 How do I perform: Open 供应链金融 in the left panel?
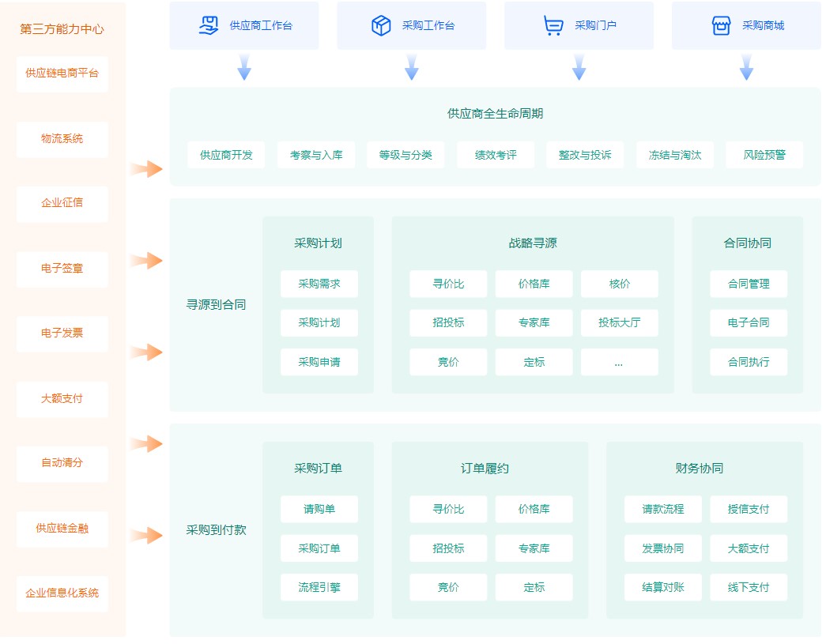62,529
